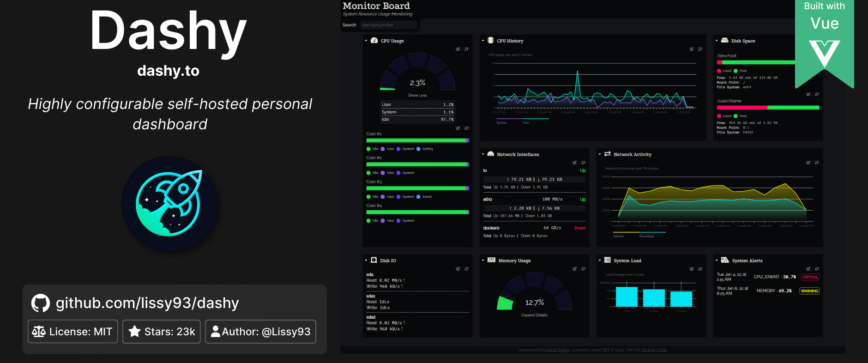Click the /user/home disk usage bar
This screenshot has height=363, width=868.
[x=768, y=108]
